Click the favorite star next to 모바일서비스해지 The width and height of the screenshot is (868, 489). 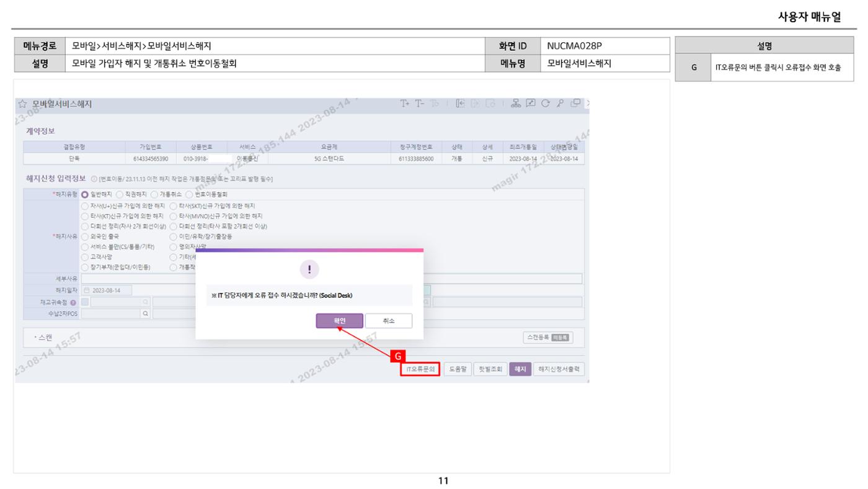[22, 104]
